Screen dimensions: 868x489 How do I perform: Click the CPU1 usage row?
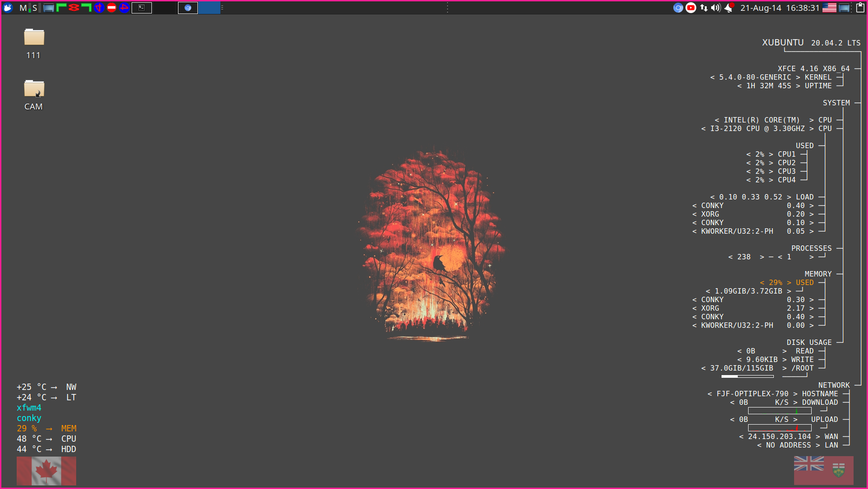771,154
